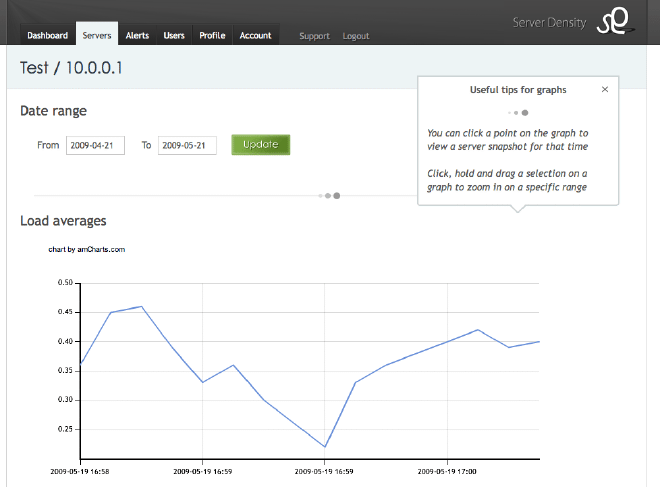The height and width of the screenshot is (487, 660).
Task: Close the Useful tips for graphs popup
Action: point(604,89)
